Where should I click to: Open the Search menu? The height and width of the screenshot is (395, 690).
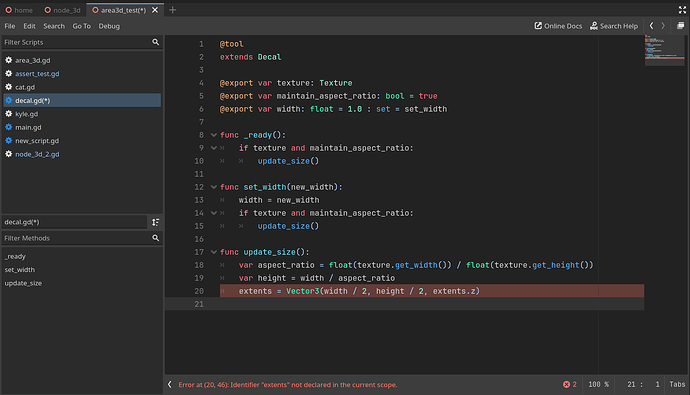coord(54,26)
